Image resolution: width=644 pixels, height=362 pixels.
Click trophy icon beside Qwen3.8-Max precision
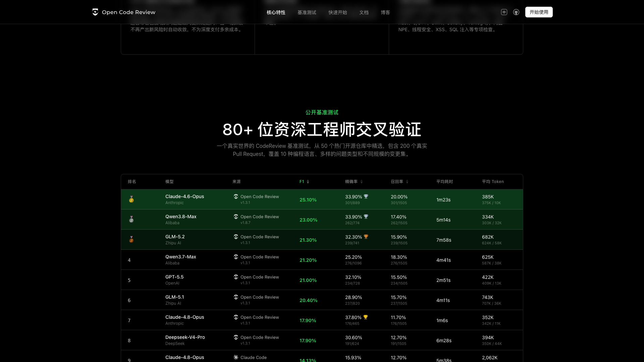coord(366,217)
